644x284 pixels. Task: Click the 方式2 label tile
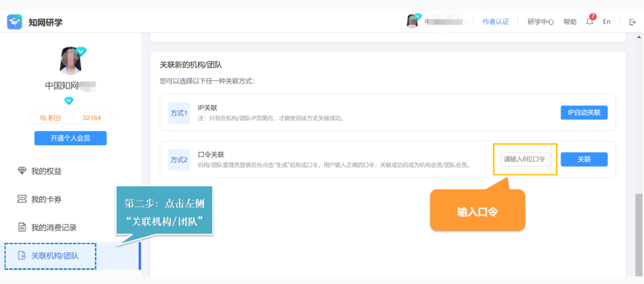179,160
